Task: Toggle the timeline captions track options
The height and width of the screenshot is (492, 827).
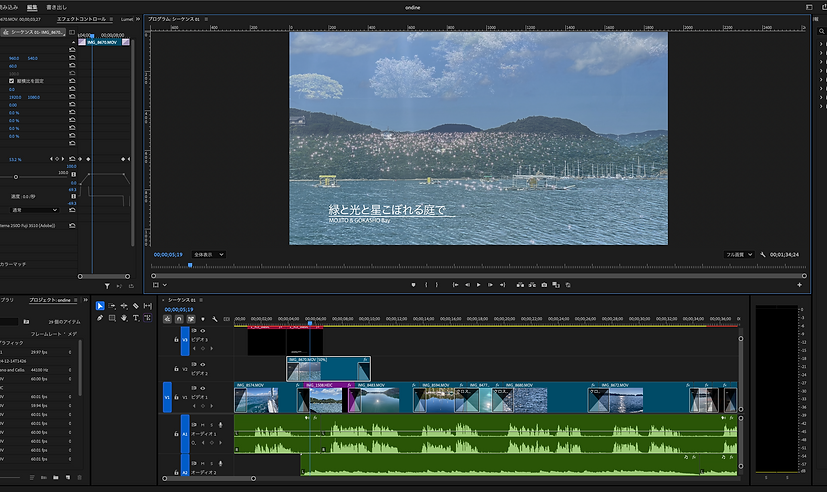Action: tap(227, 319)
